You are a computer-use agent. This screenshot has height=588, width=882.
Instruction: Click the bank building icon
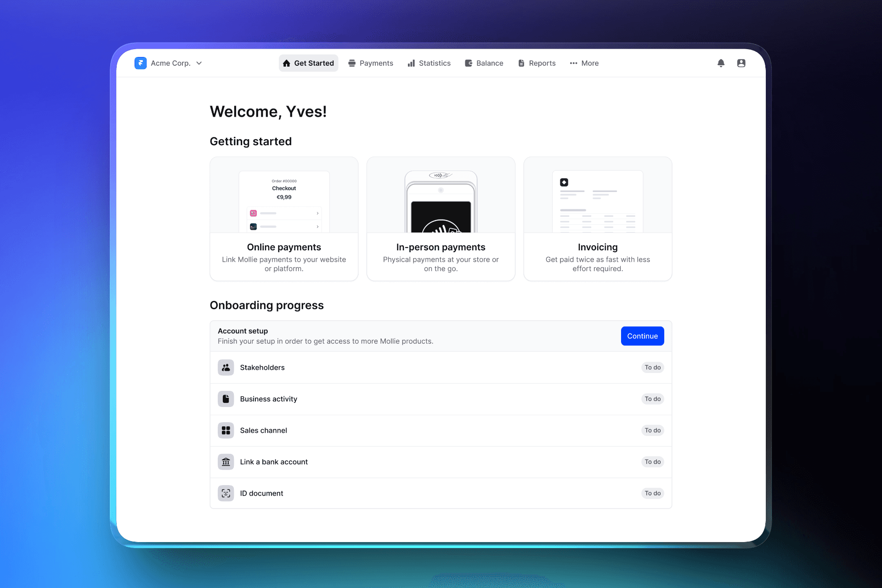click(226, 462)
